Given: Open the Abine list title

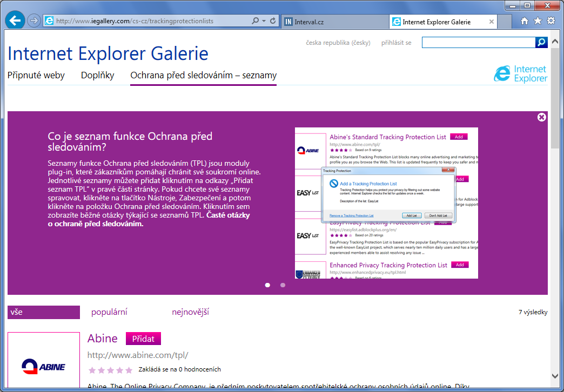Looking at the screenshot, I should [x=103, y=339].
